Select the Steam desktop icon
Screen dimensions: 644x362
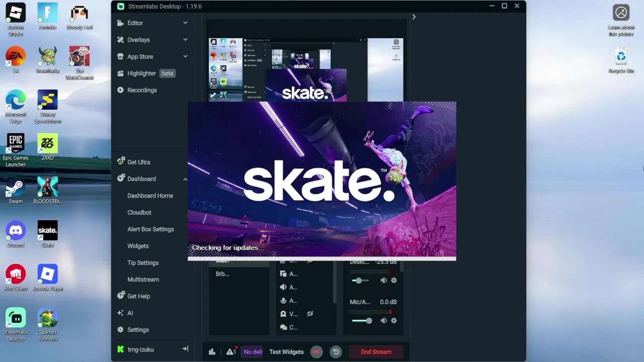pyautogui.click(x=16, y=191)
